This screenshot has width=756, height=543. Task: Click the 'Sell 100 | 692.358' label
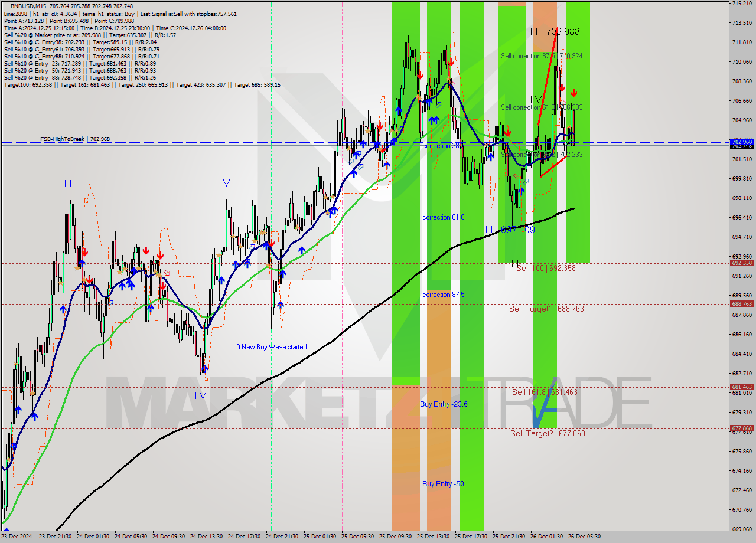pyautogui.click(x=546, y=268)
